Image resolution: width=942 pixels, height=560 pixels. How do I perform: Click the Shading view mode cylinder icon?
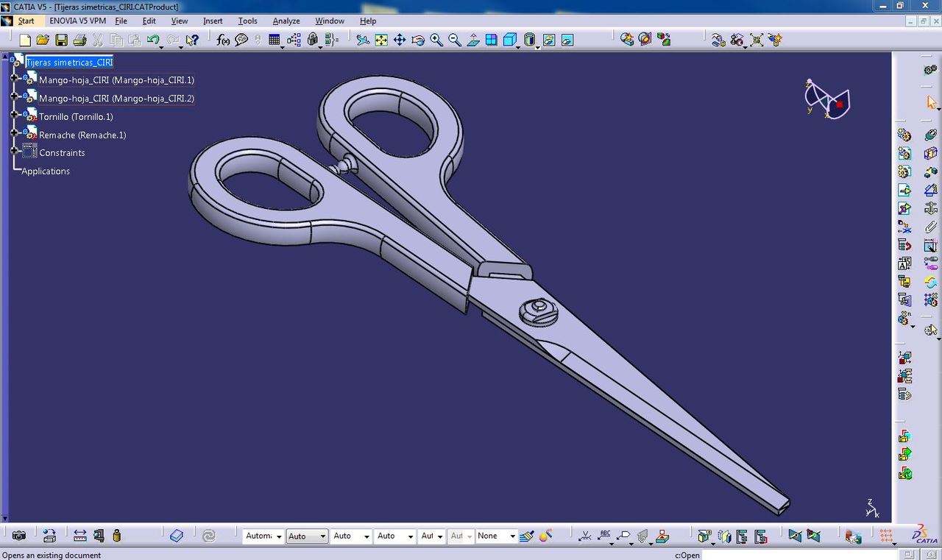pyautogui.click(x=530, y=40)
